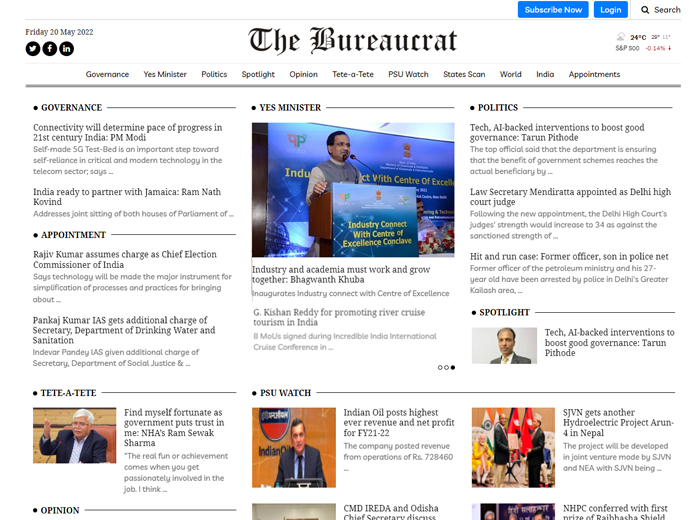Click the Login button
The image size is (700, 520).
tap(611, 10)
